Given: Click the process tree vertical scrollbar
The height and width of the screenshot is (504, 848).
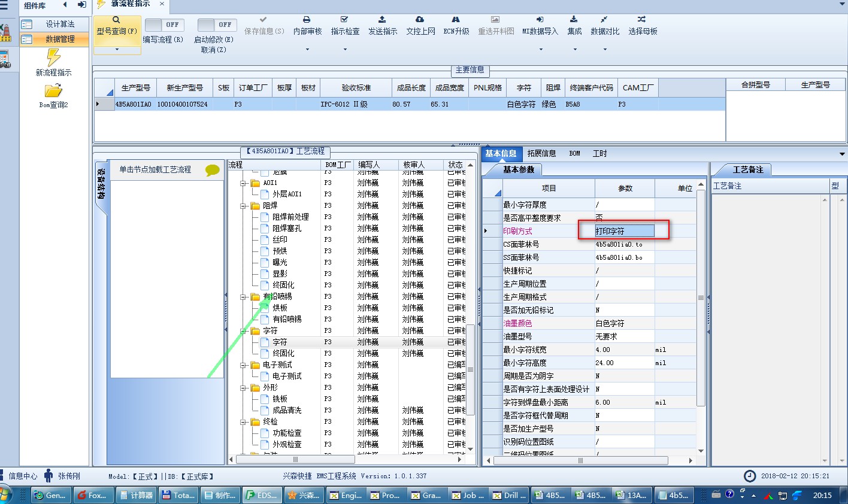Looking at the screenshot, I should (471, 371).
